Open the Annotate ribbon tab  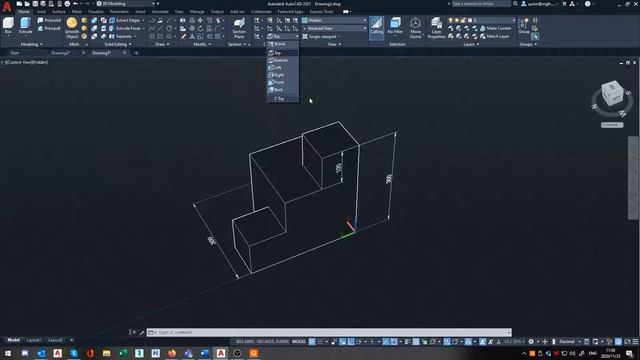[160, 12]
